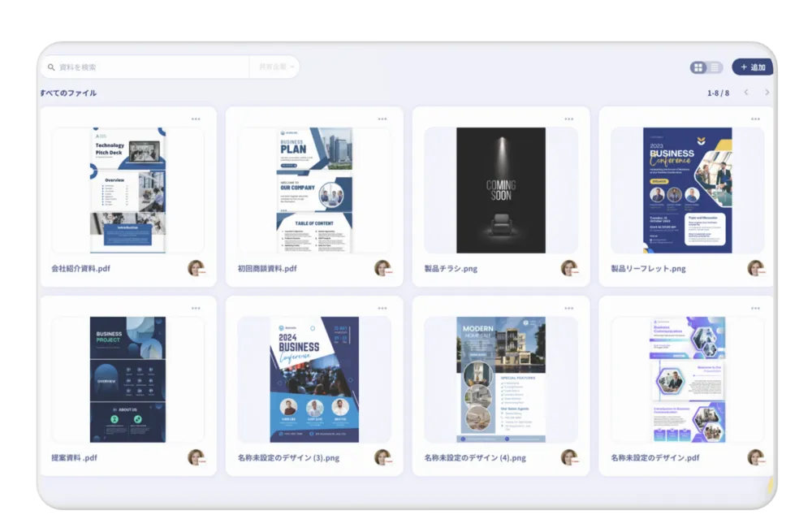Go to next page of files
The width and height of the screenshot is (812, 528).
(x=767, y=93)
